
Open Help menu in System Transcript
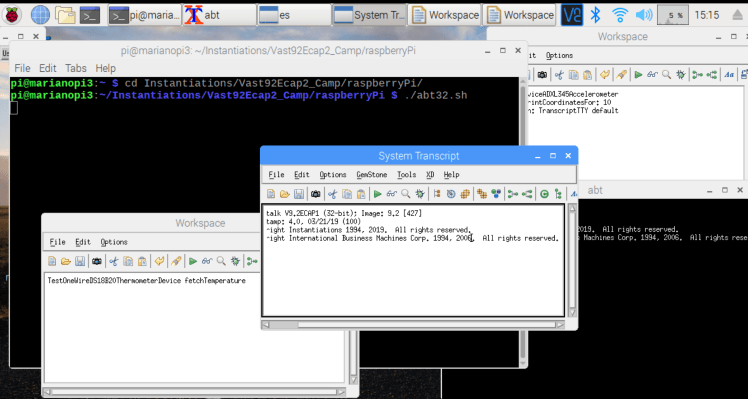click(451, 175)
